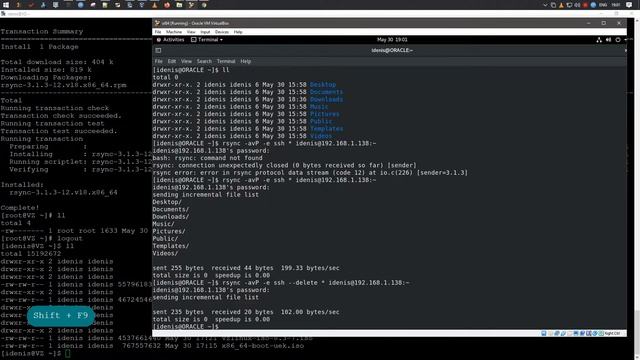Viewport: 640px width, 360px height.
Task: Open Windows volume control in system tray
Action: coord(577,5)
